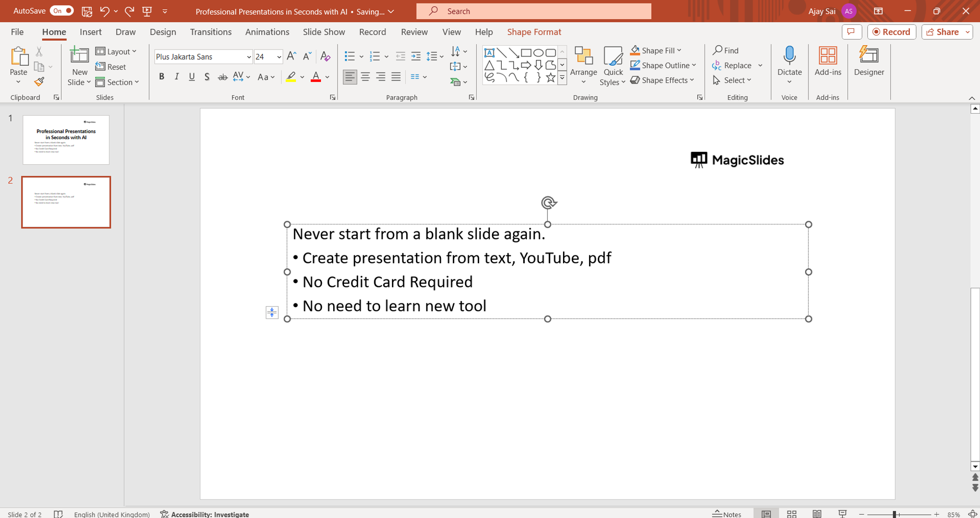Switch to Slide Sorter view
980x518 pixels.
pyautogui.click(x=791, y=514)
